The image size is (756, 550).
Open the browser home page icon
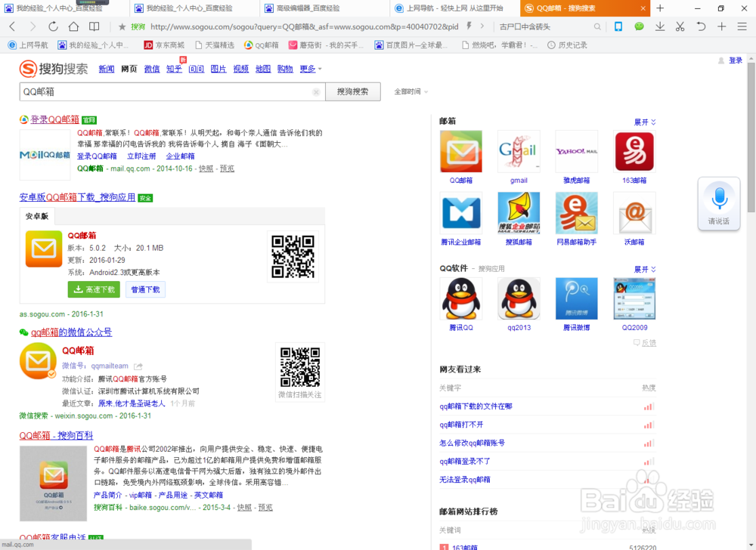click(73, 26)
